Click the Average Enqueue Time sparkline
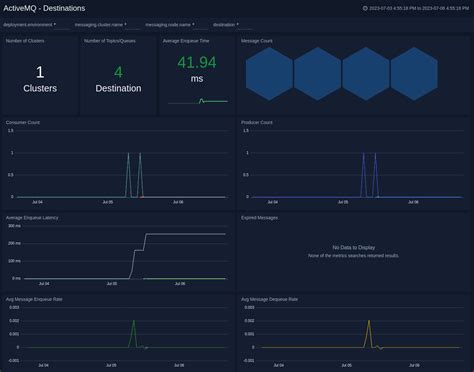This screenshot has height=372, width=474. coord(198,101)
